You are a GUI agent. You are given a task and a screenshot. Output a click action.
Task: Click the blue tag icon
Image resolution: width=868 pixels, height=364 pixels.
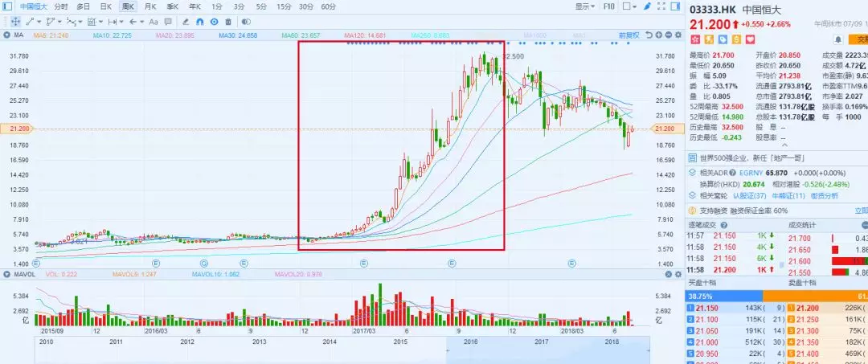(723, 39)
